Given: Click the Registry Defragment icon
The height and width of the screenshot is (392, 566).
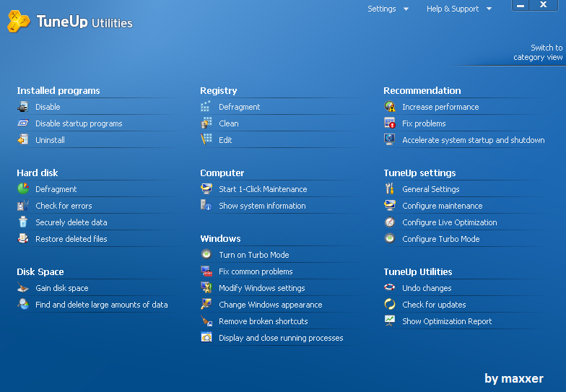Looking at the screenshot, I should [x=206, y=107].
